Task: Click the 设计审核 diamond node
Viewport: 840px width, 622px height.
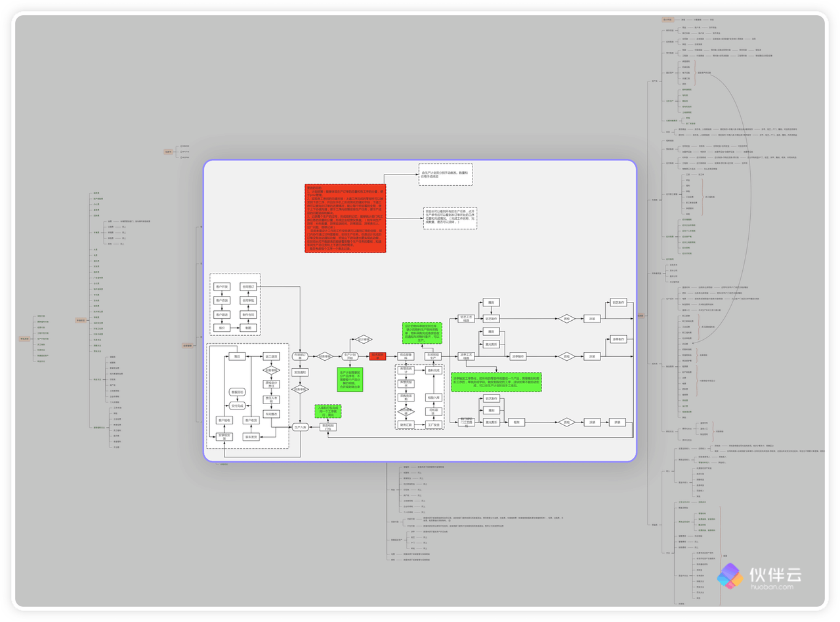Action: click(x=364, y=339)
